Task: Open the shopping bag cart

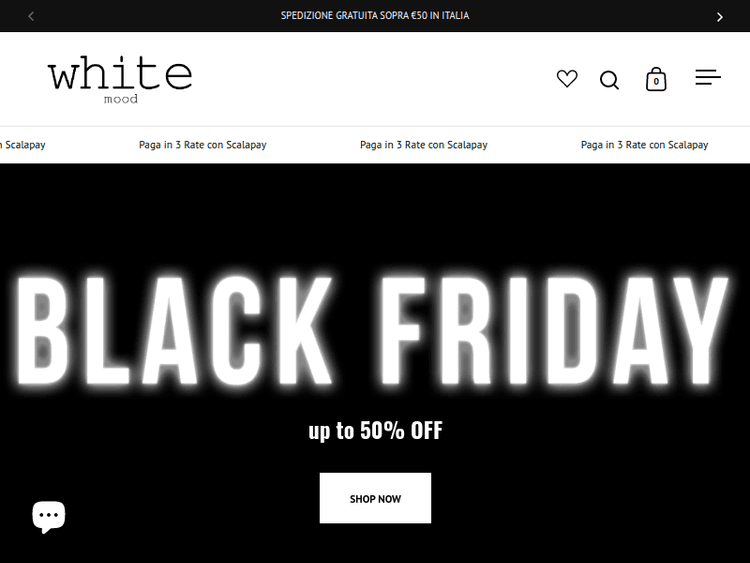Action: click(x=656, y=80)
